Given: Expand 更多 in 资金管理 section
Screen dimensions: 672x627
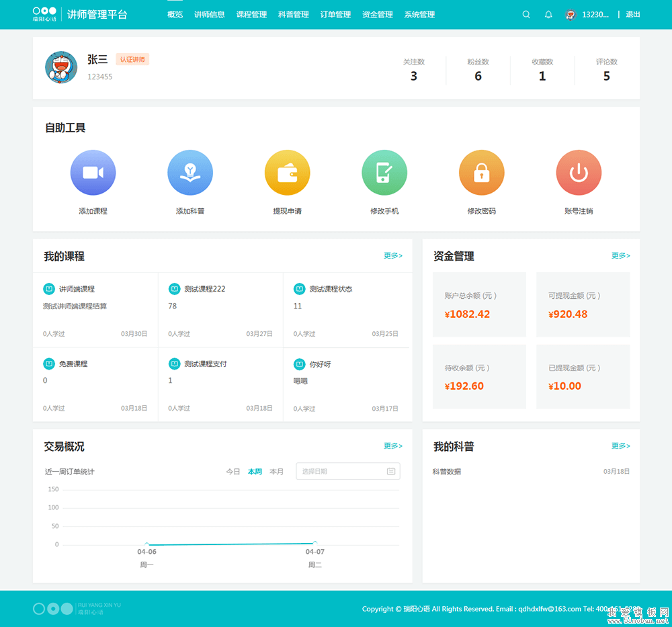Looking at the screenshot, I should pos(620,256).
